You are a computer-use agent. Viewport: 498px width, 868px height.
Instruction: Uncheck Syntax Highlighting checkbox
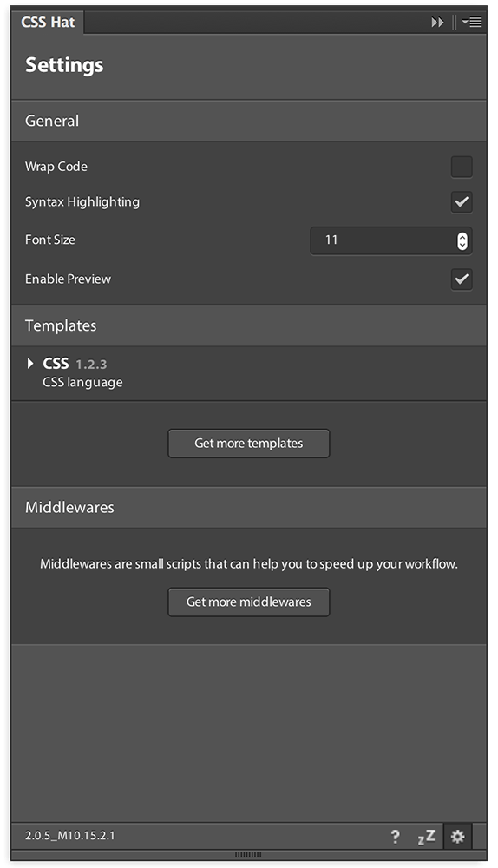[462, 202]
